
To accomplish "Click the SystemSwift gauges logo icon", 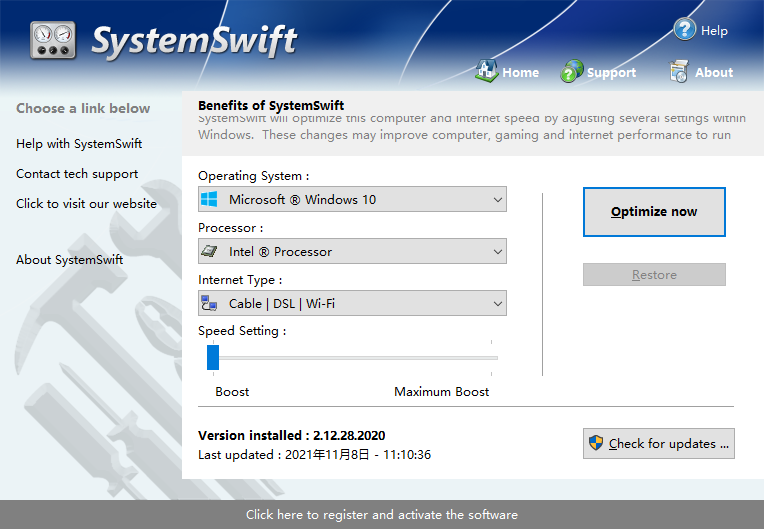I will click(53, 40).
